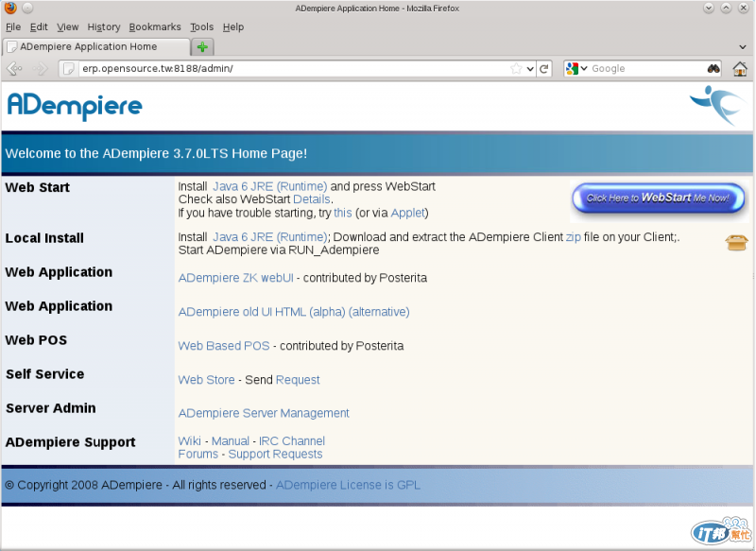The width and height of the screenshot is (756, 551).
Task: Open the Web Based POS link
Action: (x=224, y=346)
